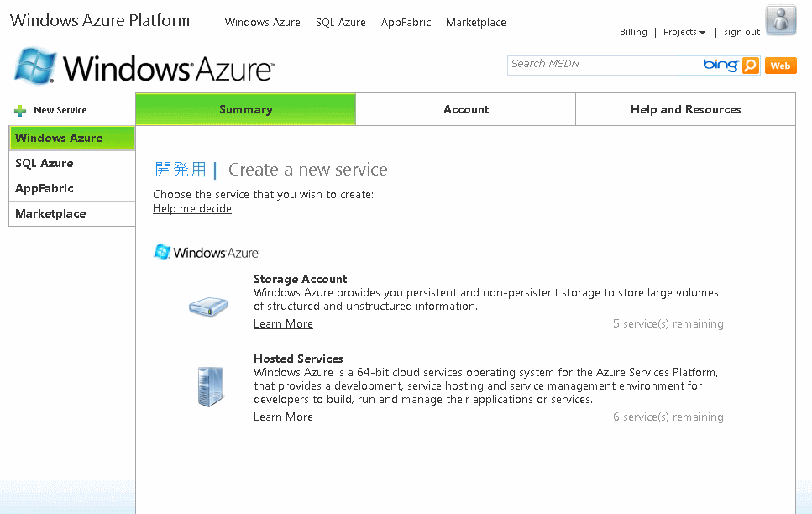Image resolution: width=812 pixels, height=514 pixels.
Task: Click the user profile avatar icon
Action: [x=781, y=20]
